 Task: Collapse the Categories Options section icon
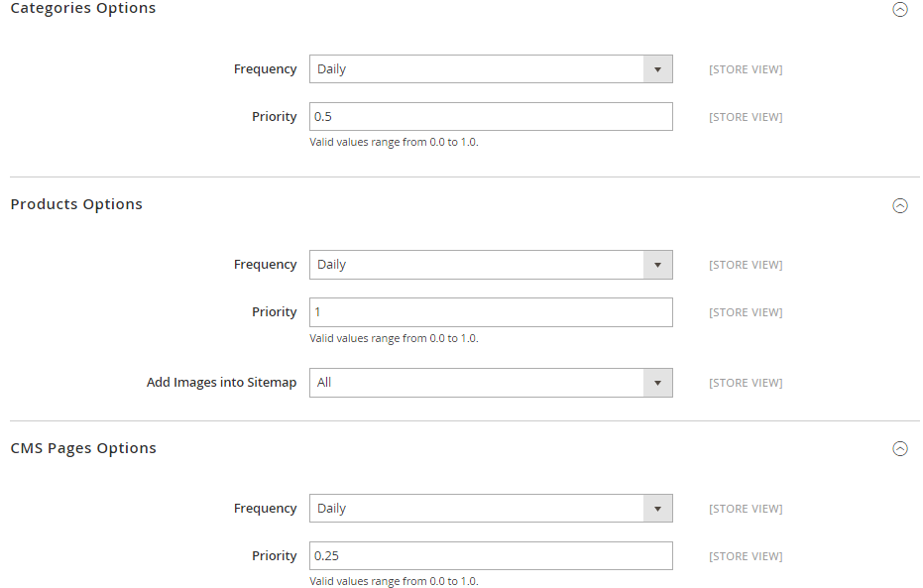click(900, 10)
